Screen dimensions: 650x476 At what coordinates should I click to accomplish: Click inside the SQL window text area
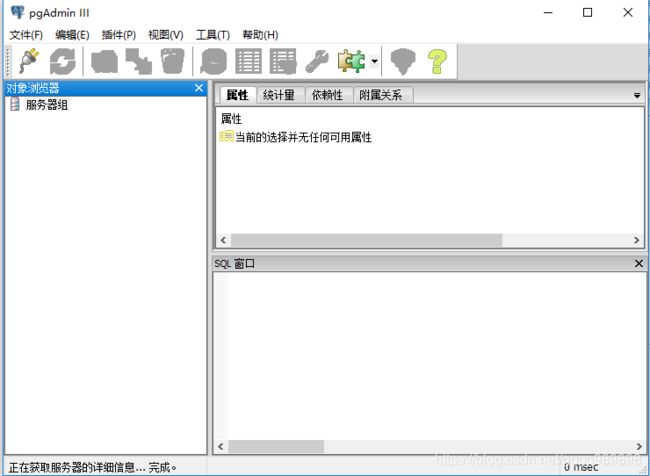click(x=436, y=356)
